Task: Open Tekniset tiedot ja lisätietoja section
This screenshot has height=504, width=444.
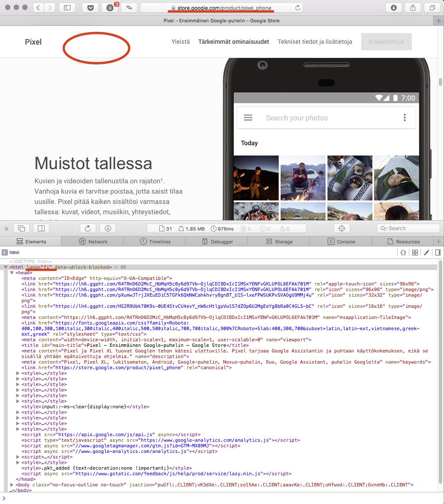Action: 315,42
